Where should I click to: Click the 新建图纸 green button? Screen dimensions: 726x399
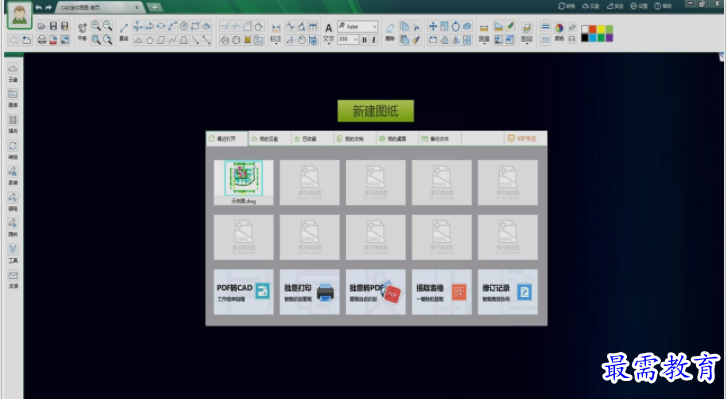tap(376, 111)
